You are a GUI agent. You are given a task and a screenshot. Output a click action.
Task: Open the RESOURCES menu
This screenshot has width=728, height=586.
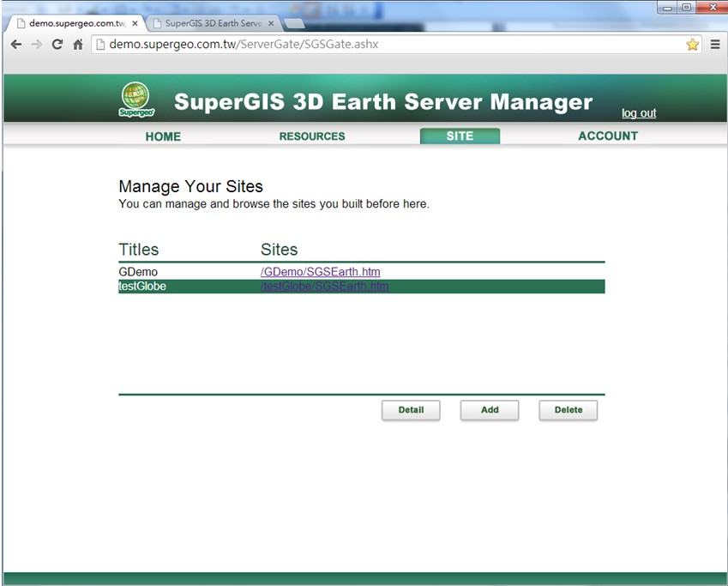tap(312, 136)
